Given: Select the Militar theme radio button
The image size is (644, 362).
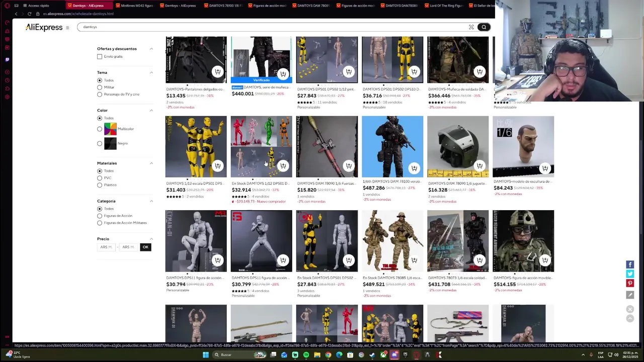Looking at the screenshot, I should click(x=100, y=87).
